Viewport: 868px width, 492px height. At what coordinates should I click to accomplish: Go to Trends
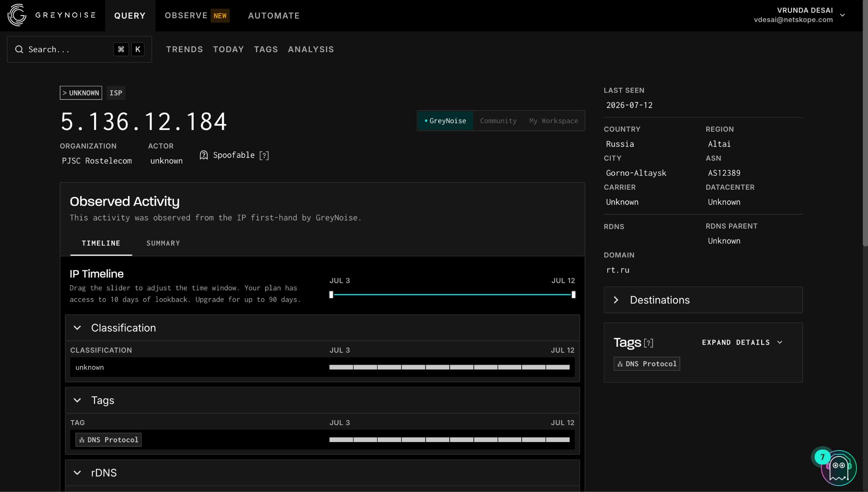(184, 50)
